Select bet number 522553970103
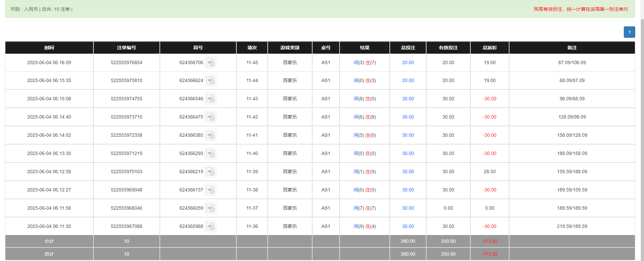The image size is (644, 261). (x=126, y=172)
